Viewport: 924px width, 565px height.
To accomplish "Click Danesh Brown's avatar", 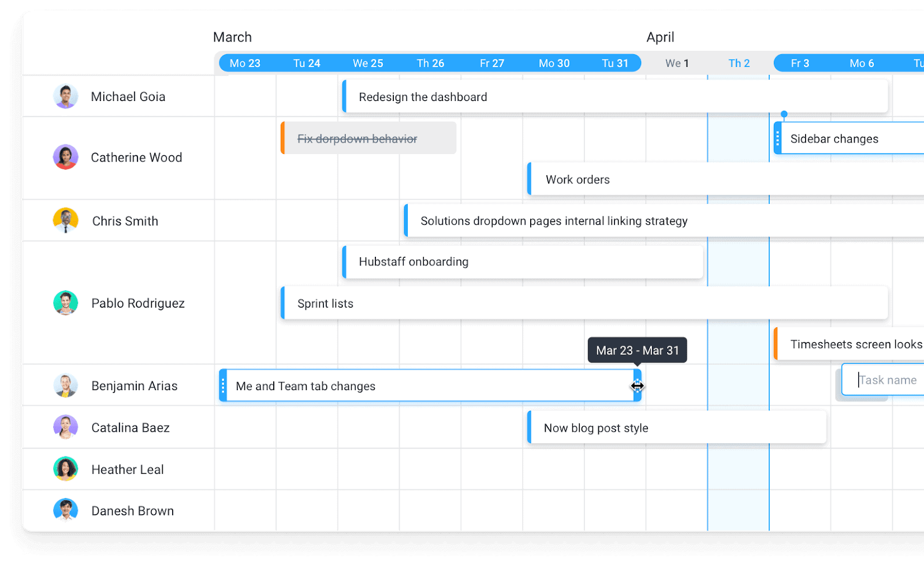I will pos(66,510).
